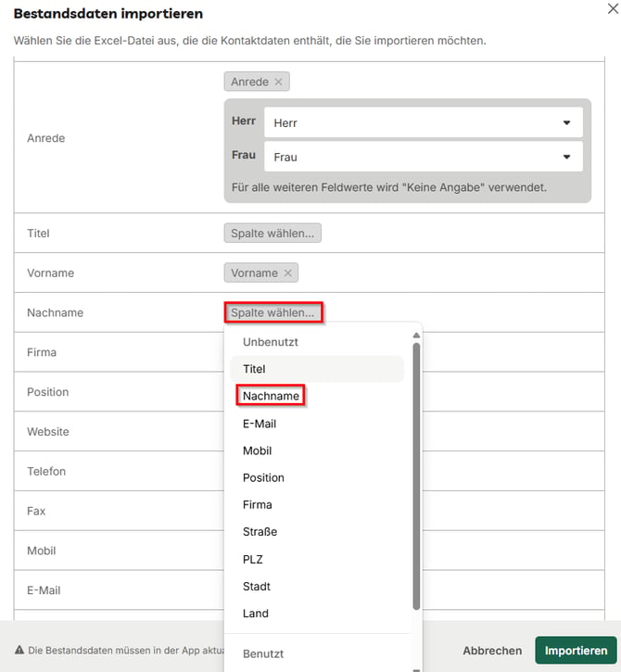
Task: Remove the Anrede column tag
Action: pyautogui.click(x=278, y=82)
